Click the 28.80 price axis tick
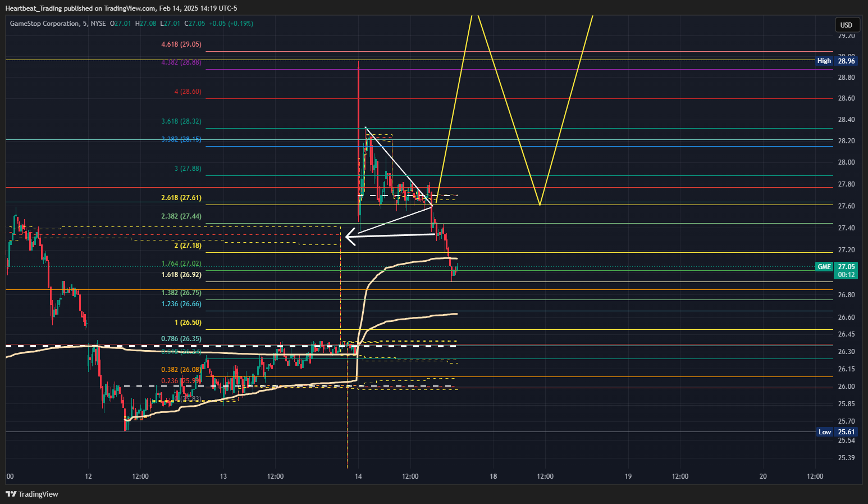Image resolution: width=868 pixels, height=504 pixels. point(846,78)
